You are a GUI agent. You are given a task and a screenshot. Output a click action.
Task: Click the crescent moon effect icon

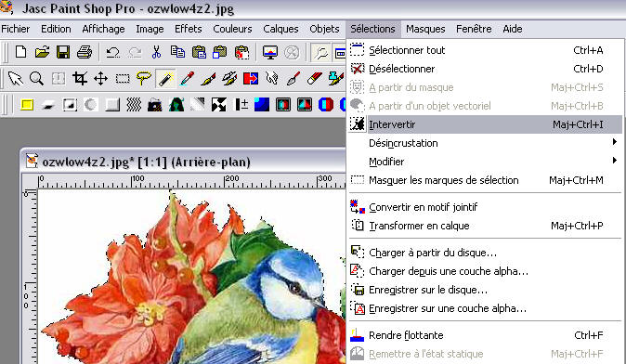coord(91,105)
